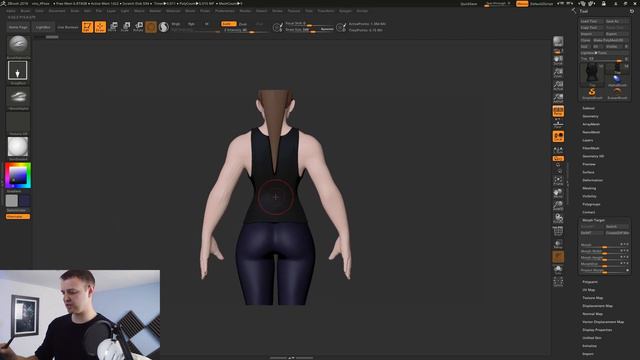Click the Frame mesh icon
The width and height of the screenshot is (640, 360).
click(558, 181)
